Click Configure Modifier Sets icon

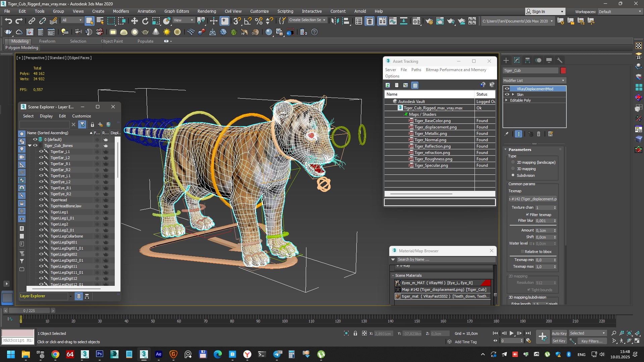tap(550, 134)
